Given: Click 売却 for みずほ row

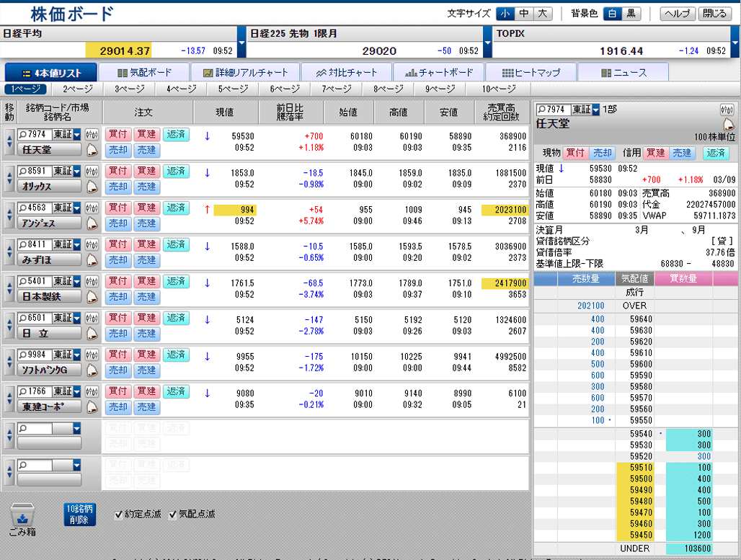Looking at the screenshot, I should (118, 260).
